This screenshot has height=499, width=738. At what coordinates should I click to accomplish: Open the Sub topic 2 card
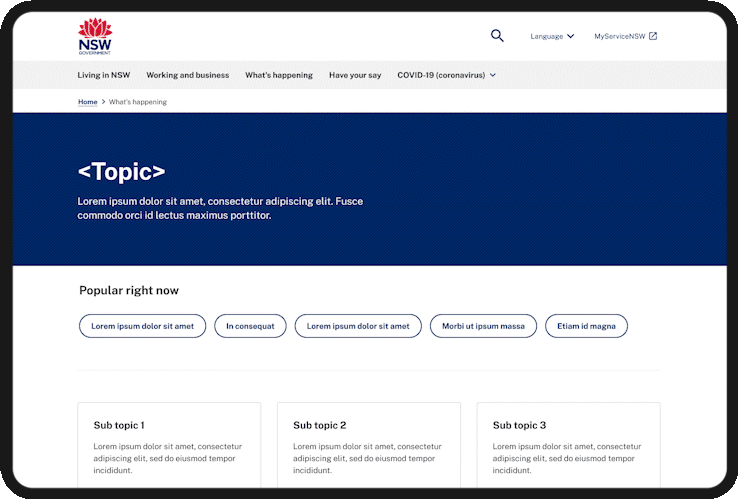(x=369, y=445)
